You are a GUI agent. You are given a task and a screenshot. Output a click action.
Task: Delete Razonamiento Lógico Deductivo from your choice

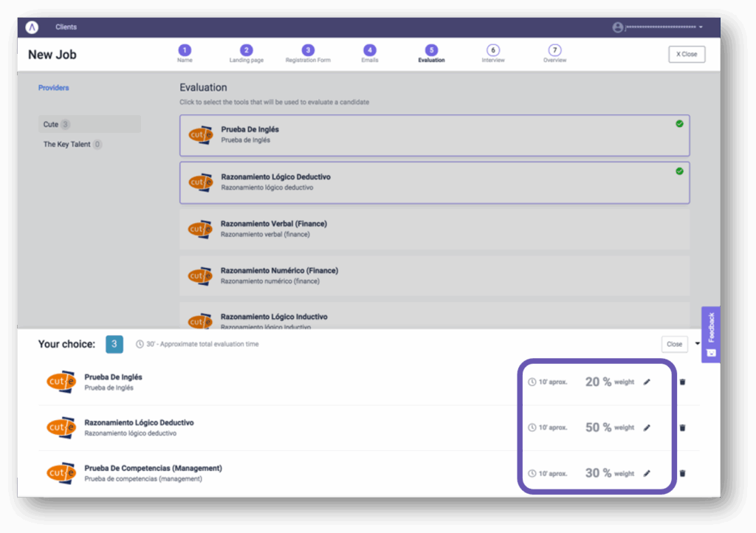click(683, 427)
